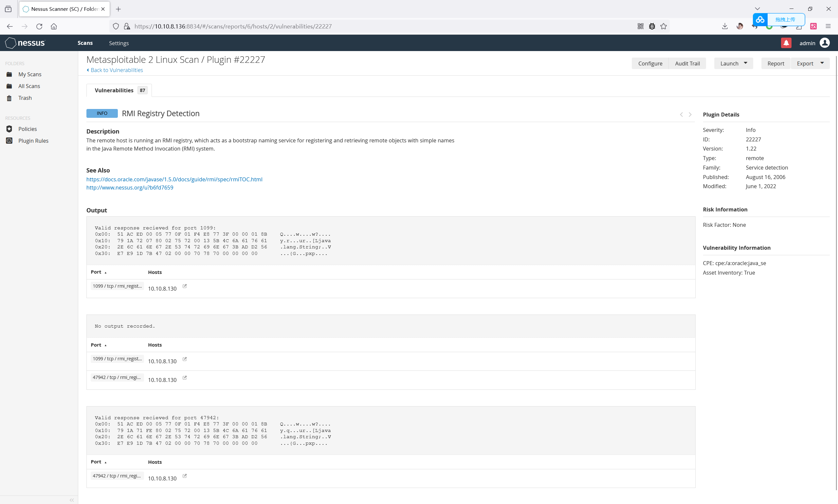The height and width of the screenshot is (504, 838).
Task: Open the QR code icon in the address bar
Action: (x=640, y=26)
